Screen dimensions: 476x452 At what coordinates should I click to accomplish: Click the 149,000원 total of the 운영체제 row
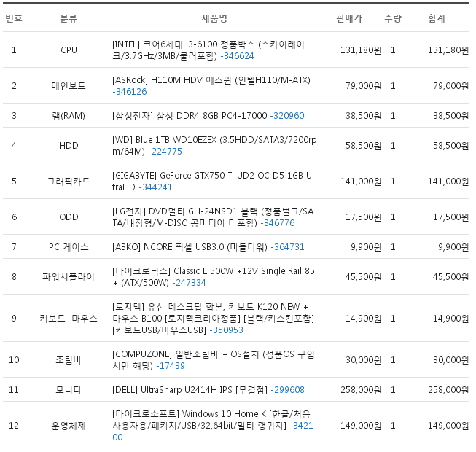(x=448, y=426)
